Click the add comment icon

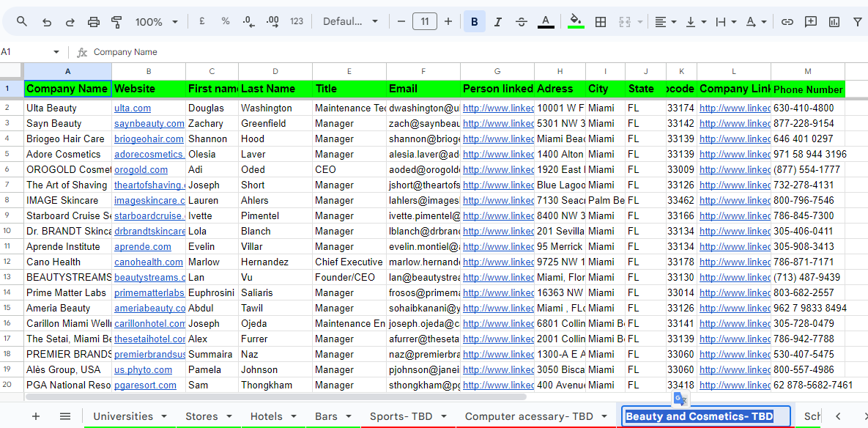pos(811,22)
